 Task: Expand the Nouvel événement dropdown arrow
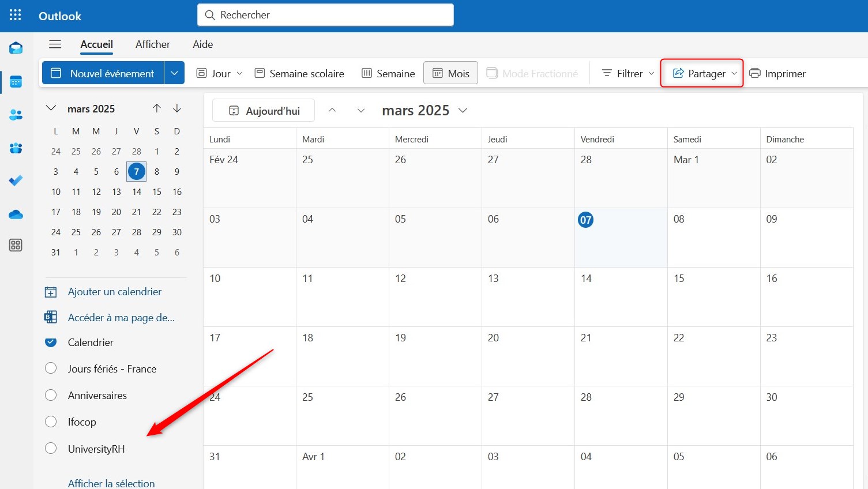pos(174,73)
